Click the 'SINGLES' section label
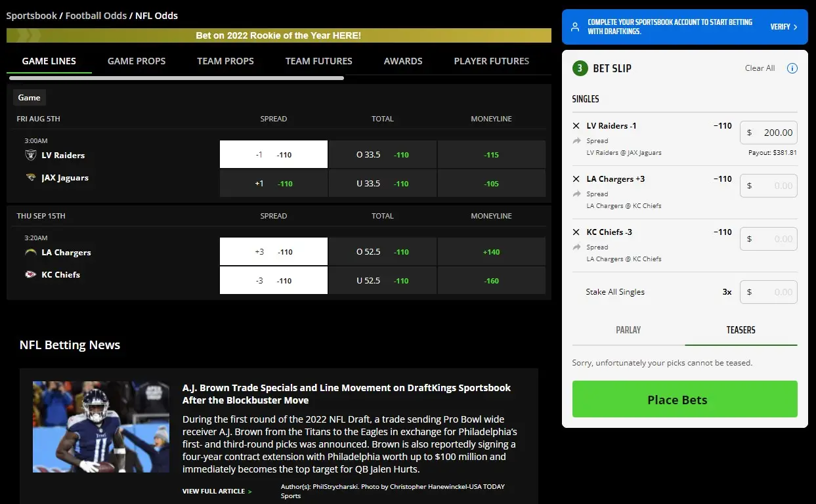 [x=586, y=99]
